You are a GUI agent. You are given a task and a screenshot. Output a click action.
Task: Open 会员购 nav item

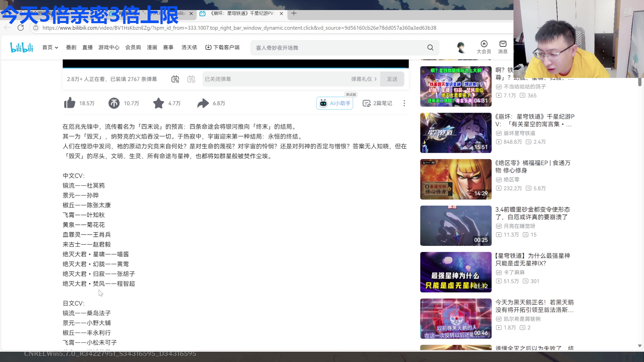[133, 47]
